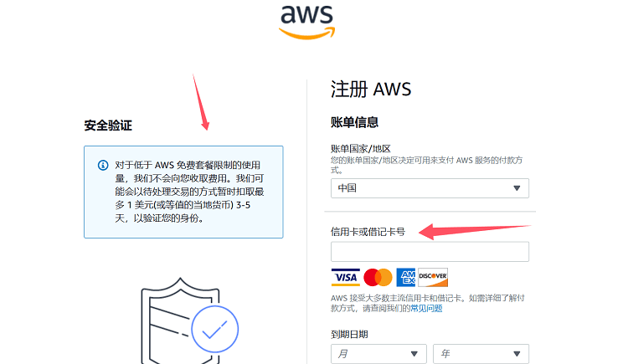Image resolution: width=628 pixels, height=364 pixels.
Task: Expand the expiration month (月) dropdown
Action: click(378, 354)
